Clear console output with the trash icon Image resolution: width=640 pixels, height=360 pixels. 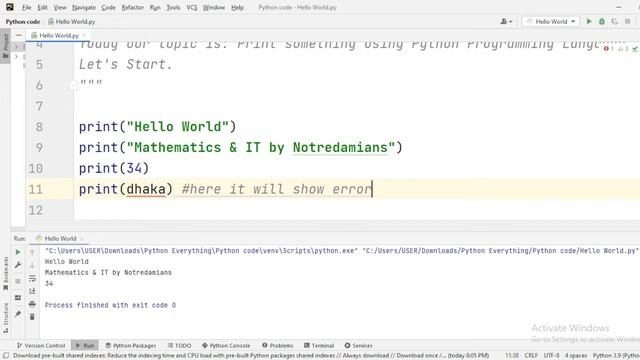(32, 317)
